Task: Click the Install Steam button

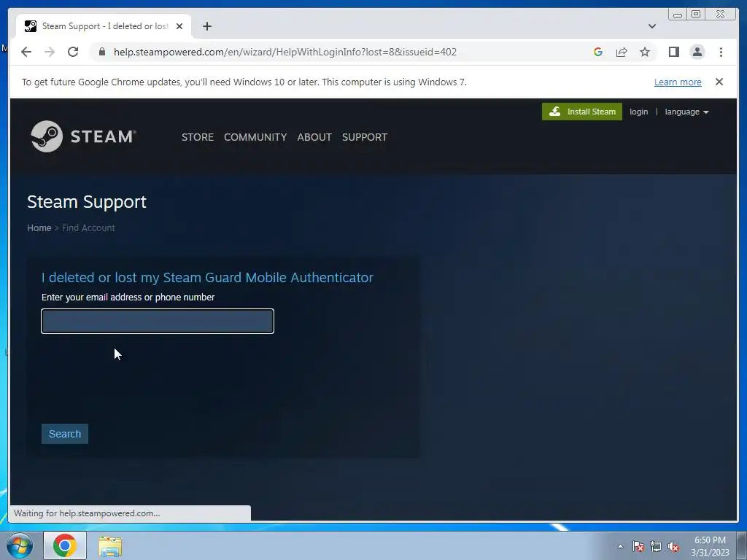Action: click(581, 112)
